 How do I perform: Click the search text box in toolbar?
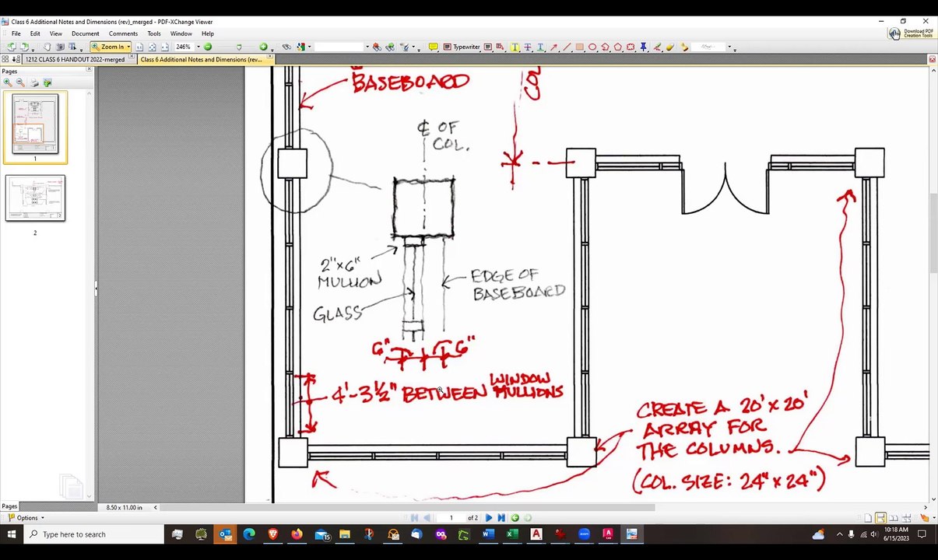pyautogui.click(x=338, y=47)
